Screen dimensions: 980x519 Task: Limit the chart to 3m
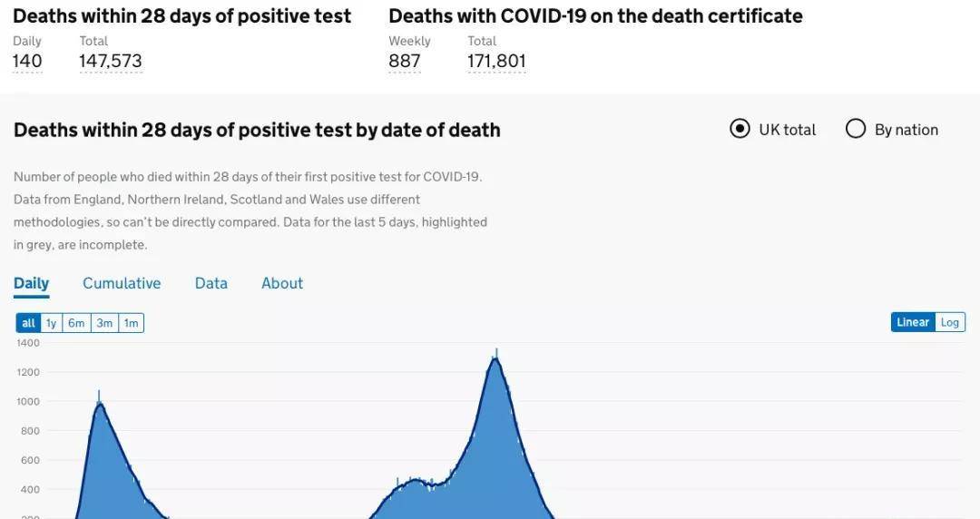pos(104,323)
